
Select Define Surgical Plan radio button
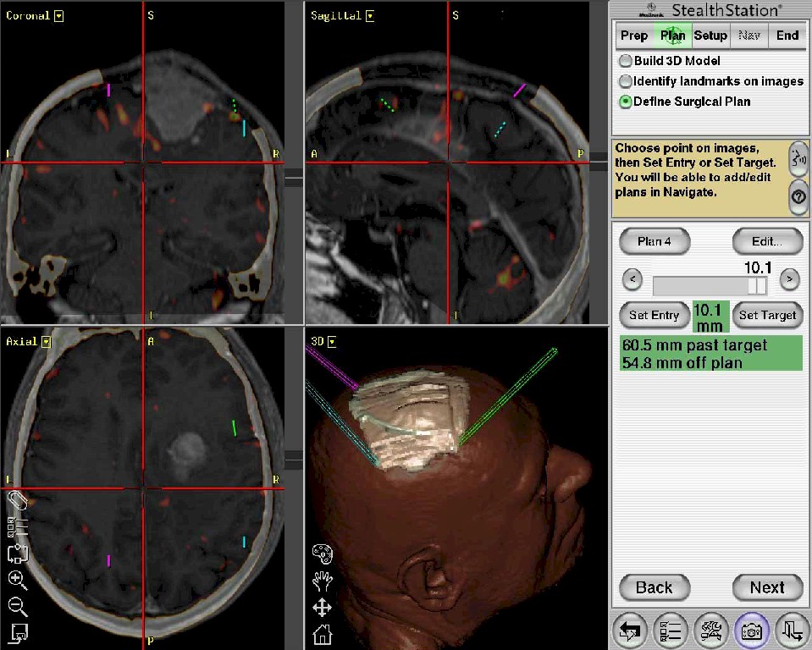[625, 102]
